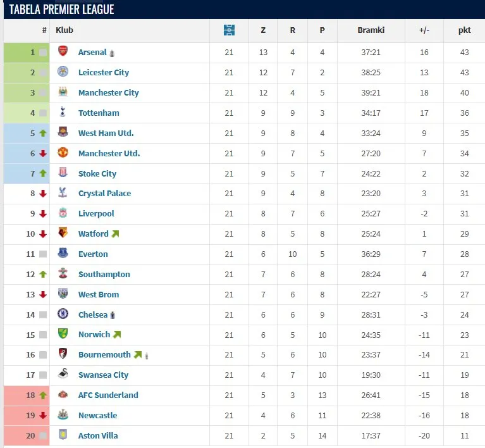Click the Leicester City crest icon
The image size is (485, 448).
[63, 72]
